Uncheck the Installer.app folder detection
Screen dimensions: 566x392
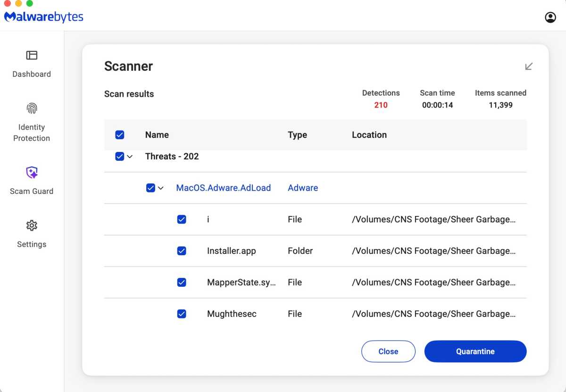182,250
